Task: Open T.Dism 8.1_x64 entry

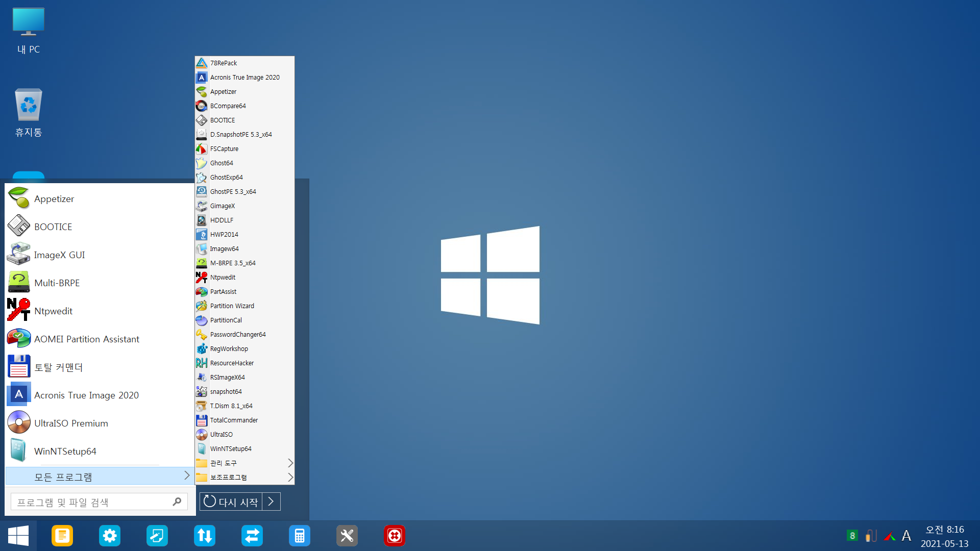Action: coord(244,406)
